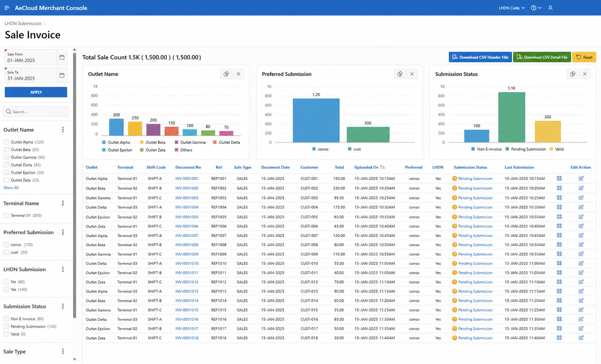Click Download CSV Detail File button

pyautogui.click(x=542, y=57)
